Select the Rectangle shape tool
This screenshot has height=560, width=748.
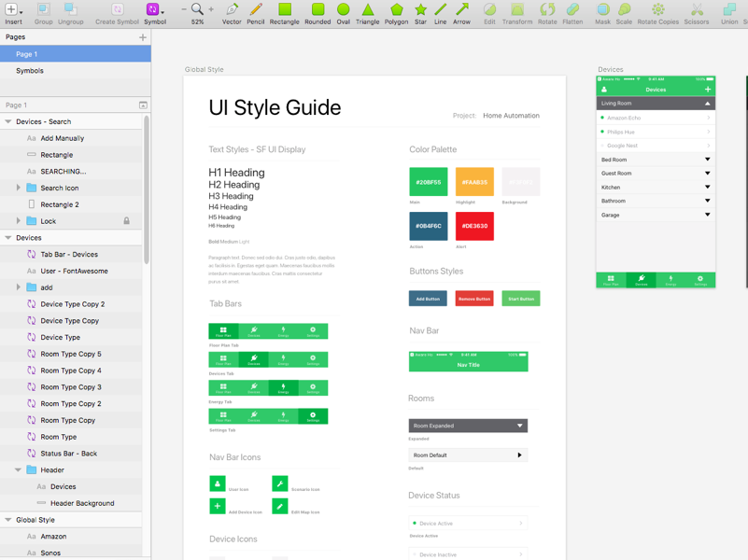(285, 9)
